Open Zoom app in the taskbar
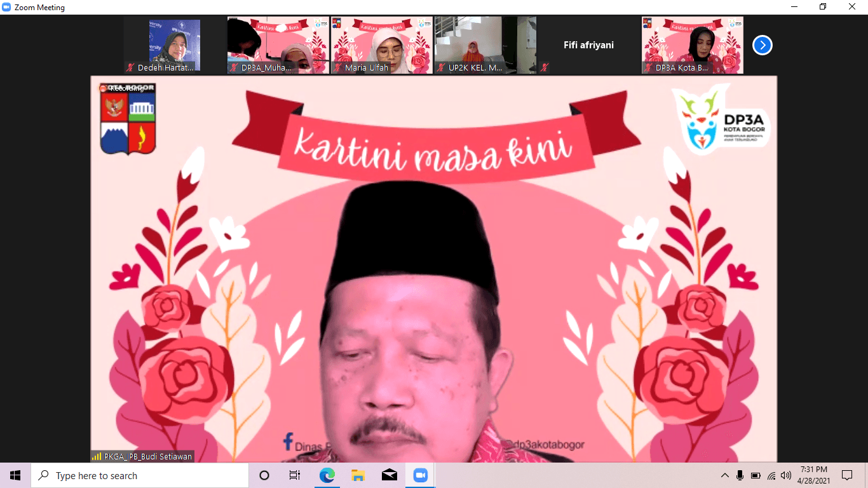The width and height of the screenshot is (868, 488). (420, 475)
